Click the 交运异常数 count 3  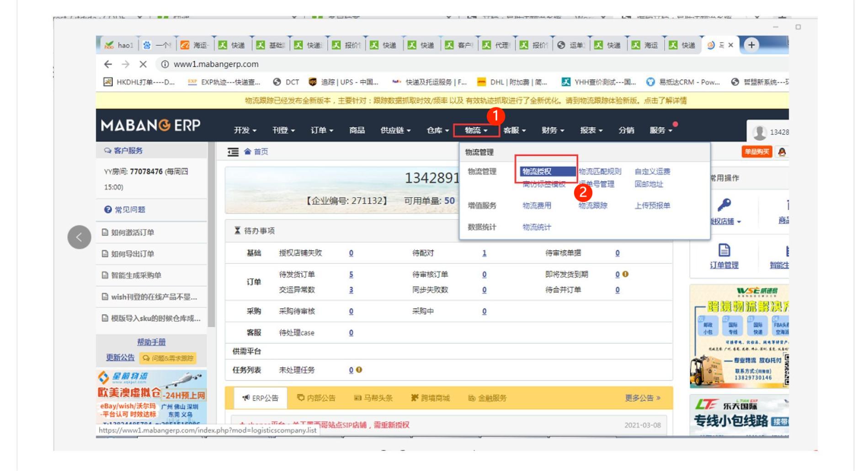(351, 290)
